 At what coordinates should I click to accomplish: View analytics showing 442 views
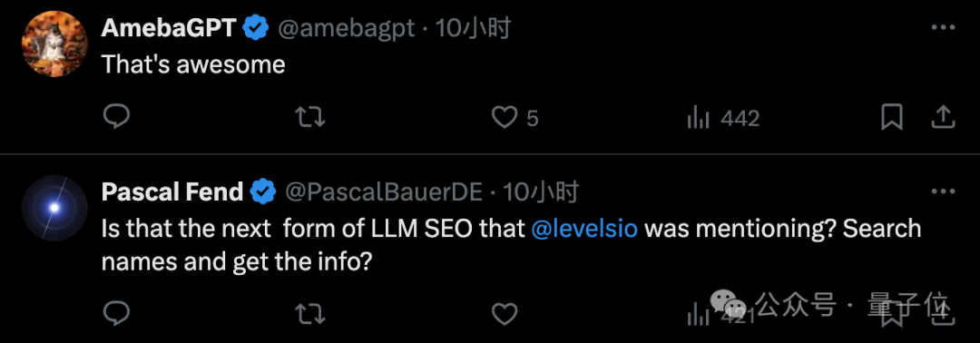coord(723,117)
